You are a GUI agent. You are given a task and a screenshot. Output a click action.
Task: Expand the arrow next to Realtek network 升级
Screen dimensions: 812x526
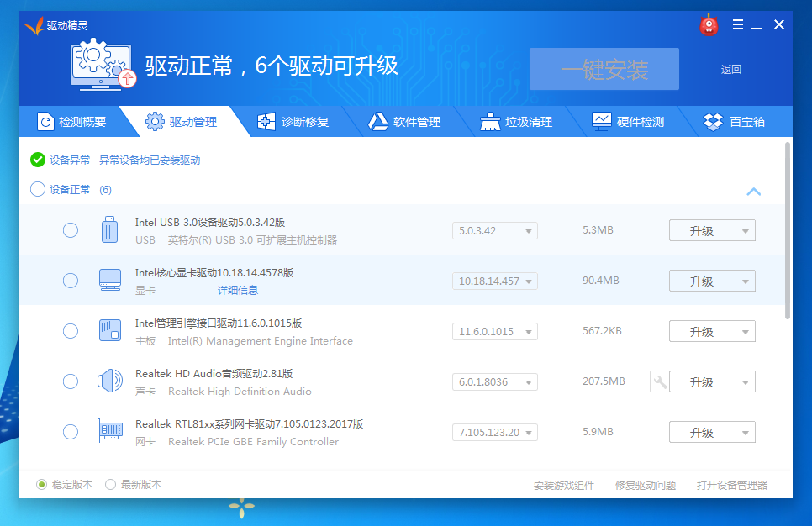point(745,433)
